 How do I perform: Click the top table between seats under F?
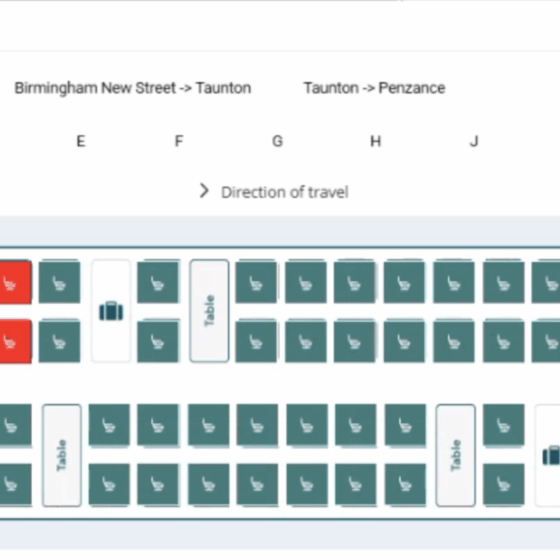coord(209,311)
